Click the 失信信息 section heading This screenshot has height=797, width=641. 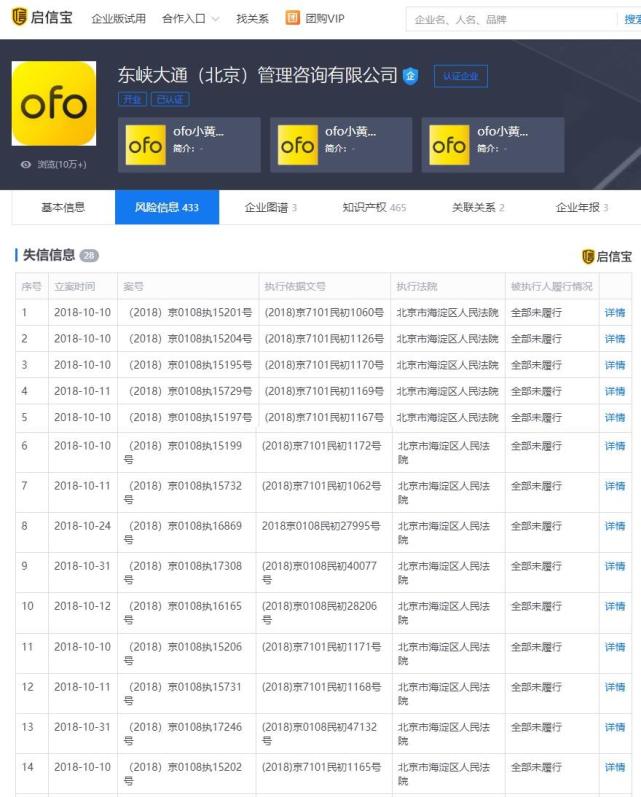pos(49,255)
